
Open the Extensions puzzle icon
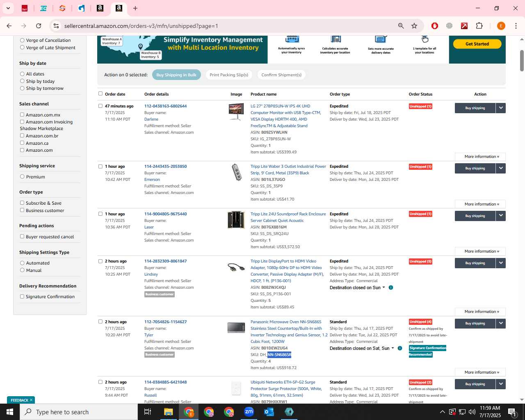(479, 26)
